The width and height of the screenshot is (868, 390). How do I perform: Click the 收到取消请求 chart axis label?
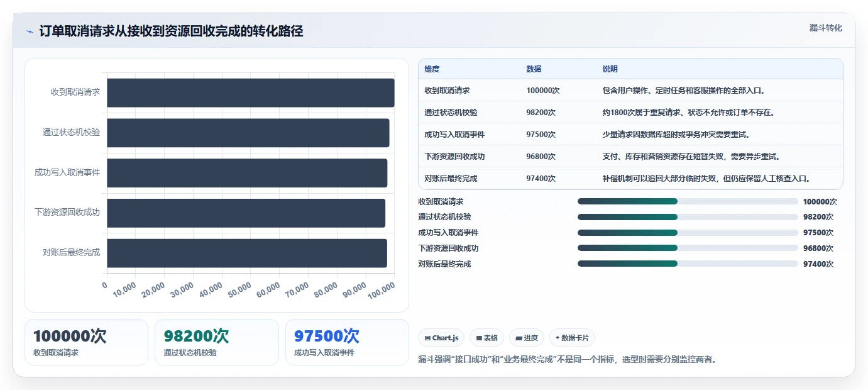coord(75,92)
